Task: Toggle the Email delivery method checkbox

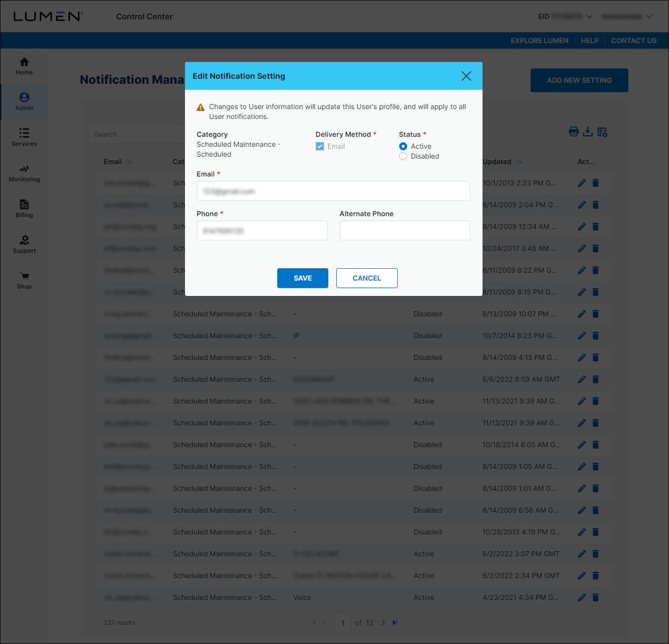Action: point(320,146)
